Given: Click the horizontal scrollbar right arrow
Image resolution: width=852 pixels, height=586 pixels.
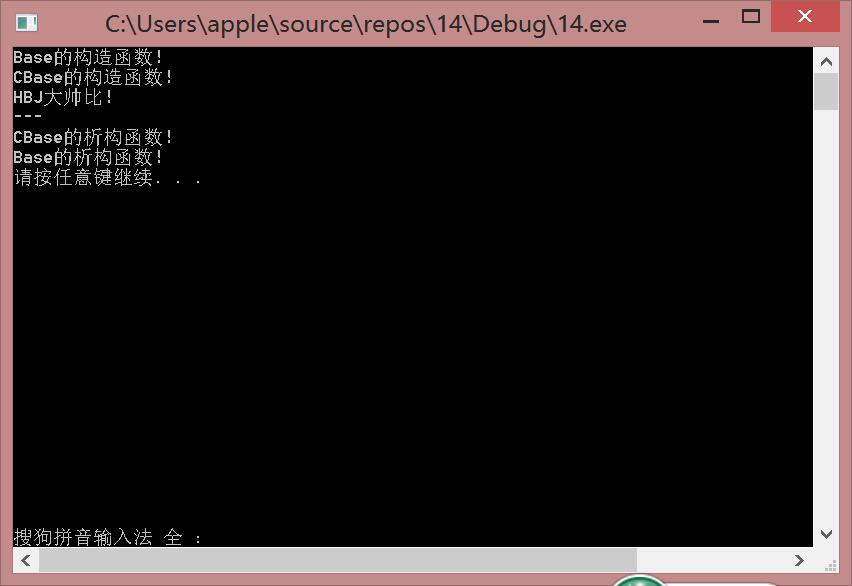Looking at the screenshot, I should (x=799, y=559).
